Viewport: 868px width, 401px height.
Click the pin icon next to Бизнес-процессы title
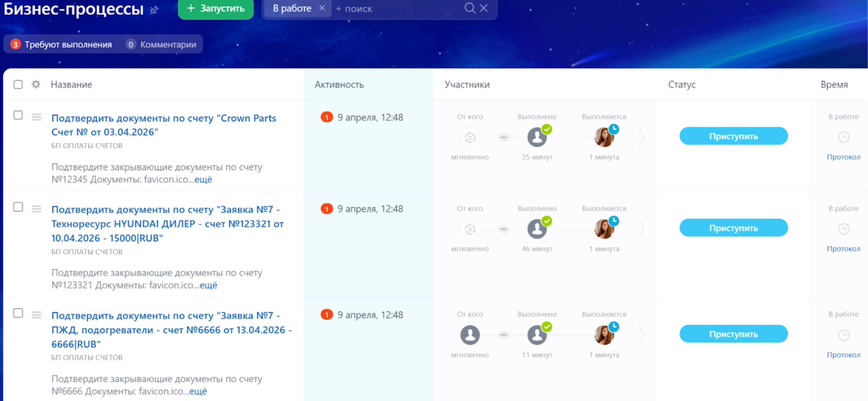[x=154, y=10]
